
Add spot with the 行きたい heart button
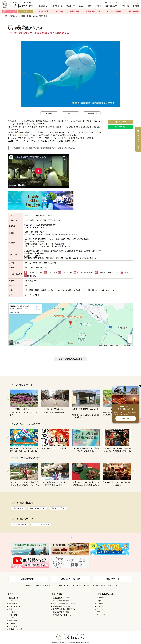coord(121,122)
